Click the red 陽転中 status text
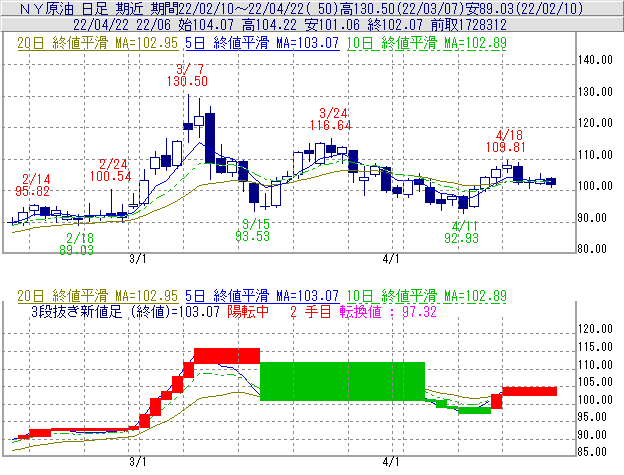624x475 pixels. (x=248, y=311)
